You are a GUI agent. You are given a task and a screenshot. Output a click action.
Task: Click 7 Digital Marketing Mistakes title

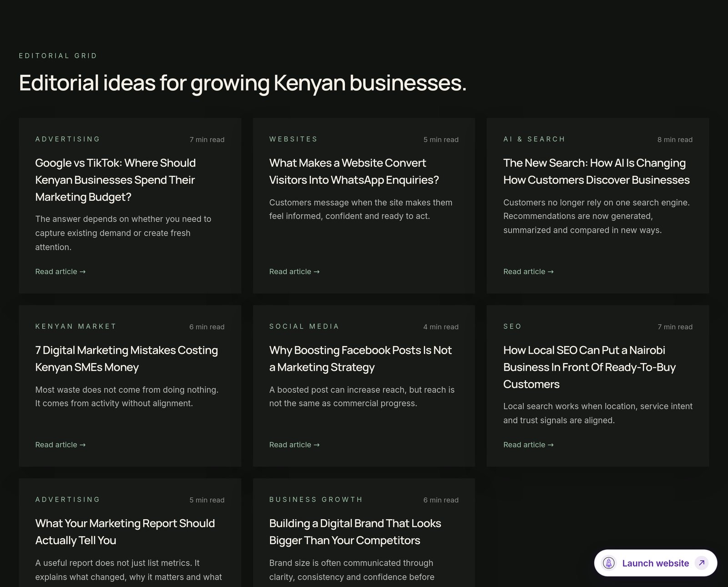(x=126, y=359)
